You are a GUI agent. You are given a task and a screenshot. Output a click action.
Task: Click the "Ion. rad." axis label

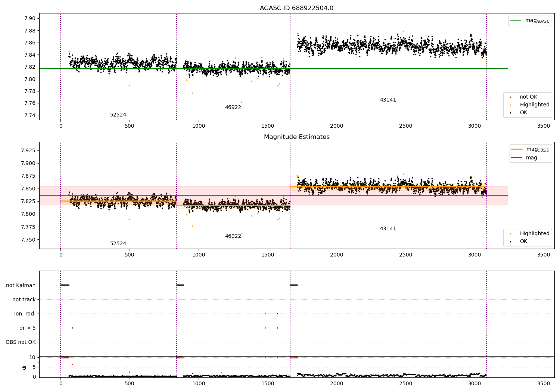click(25, 314)
